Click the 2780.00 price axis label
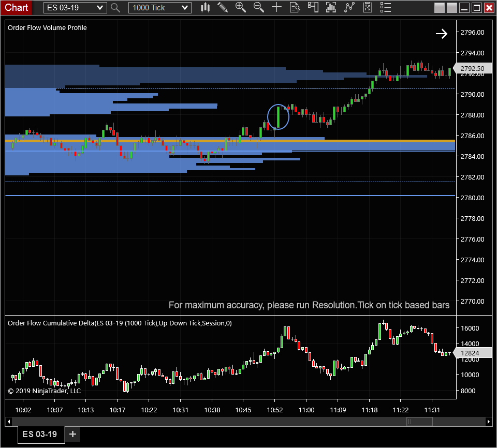 pos(472,198)
